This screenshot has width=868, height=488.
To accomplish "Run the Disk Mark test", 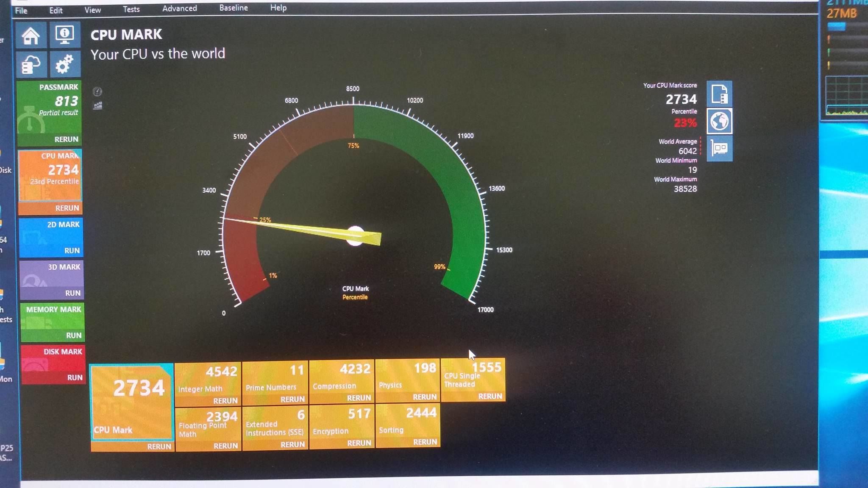I will 75,378.
